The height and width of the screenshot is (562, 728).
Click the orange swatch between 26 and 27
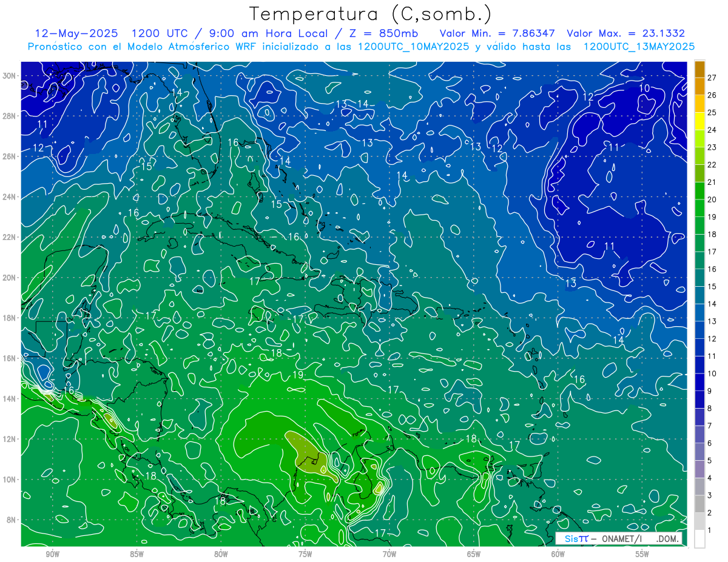[x=699, y=85]
